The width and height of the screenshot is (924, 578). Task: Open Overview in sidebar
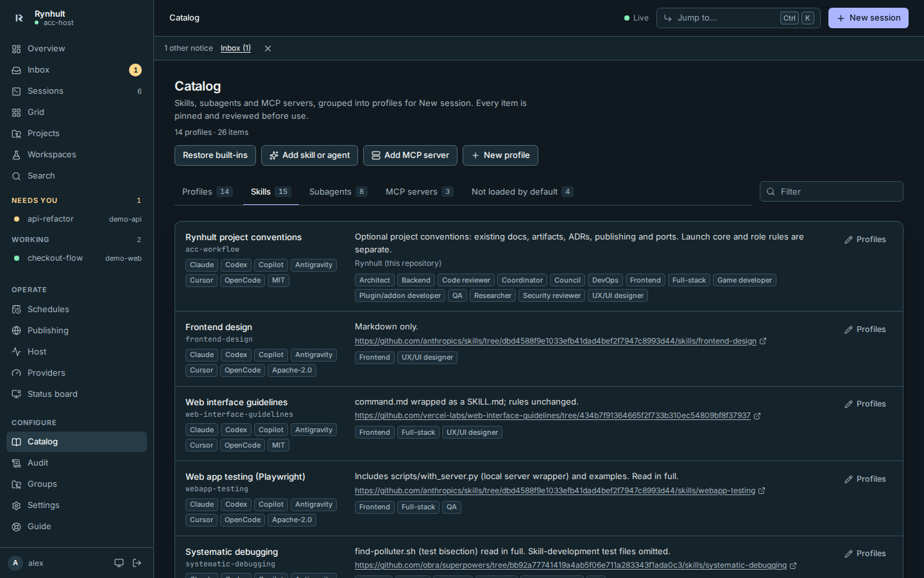pos(76,49)
